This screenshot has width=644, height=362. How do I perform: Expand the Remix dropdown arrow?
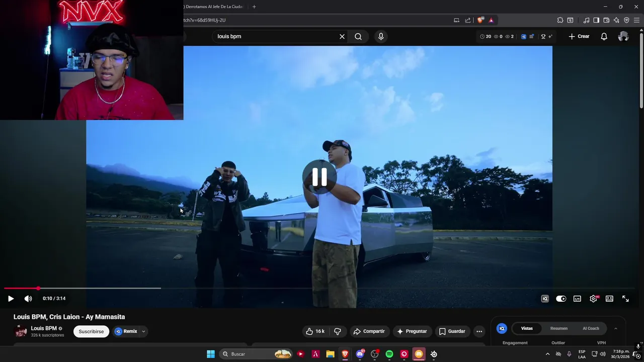tap(143, 331)
